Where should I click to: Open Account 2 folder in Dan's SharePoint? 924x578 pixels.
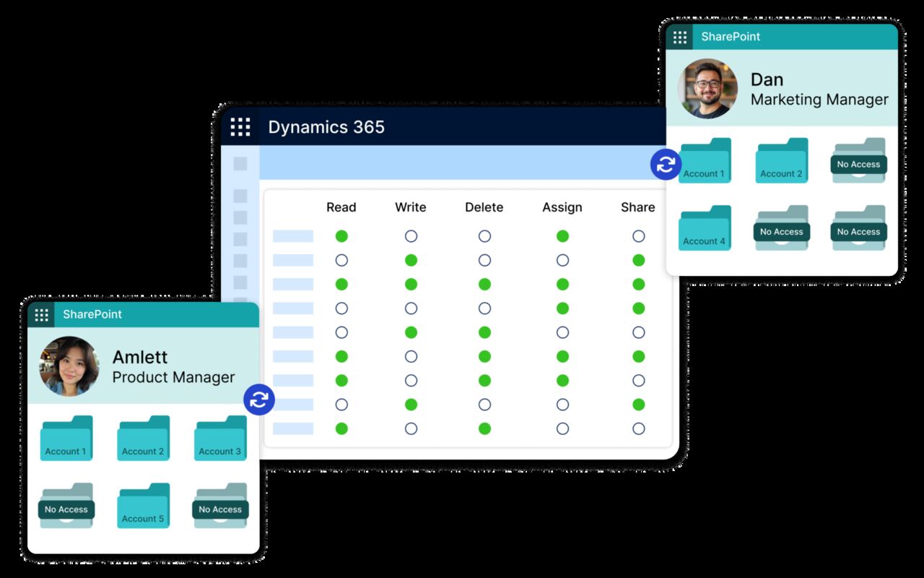click(x=782, y=160)
